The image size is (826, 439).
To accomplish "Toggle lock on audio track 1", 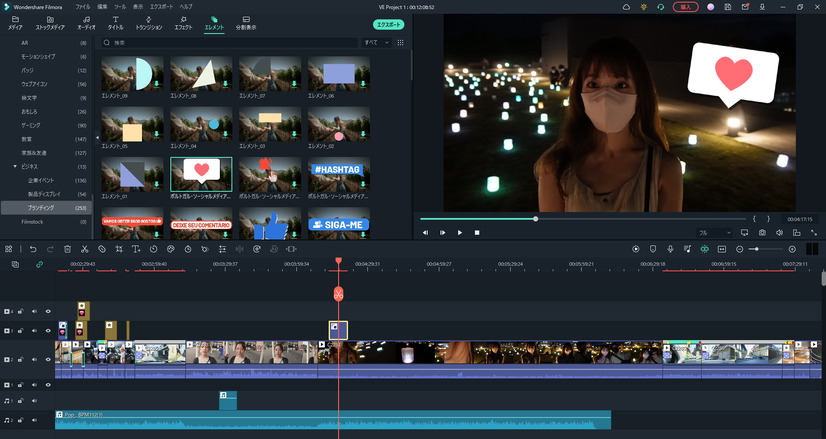I will (x=21, y=401).
